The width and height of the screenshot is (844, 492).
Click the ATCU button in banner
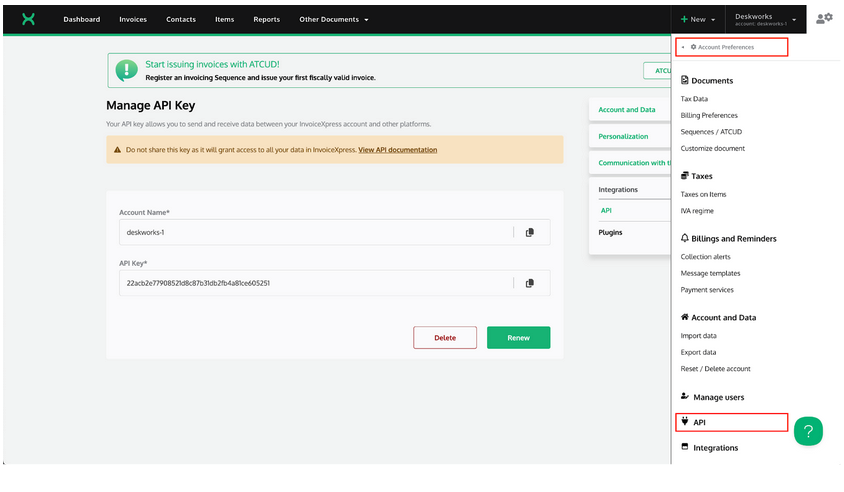[x=657, y=71]
